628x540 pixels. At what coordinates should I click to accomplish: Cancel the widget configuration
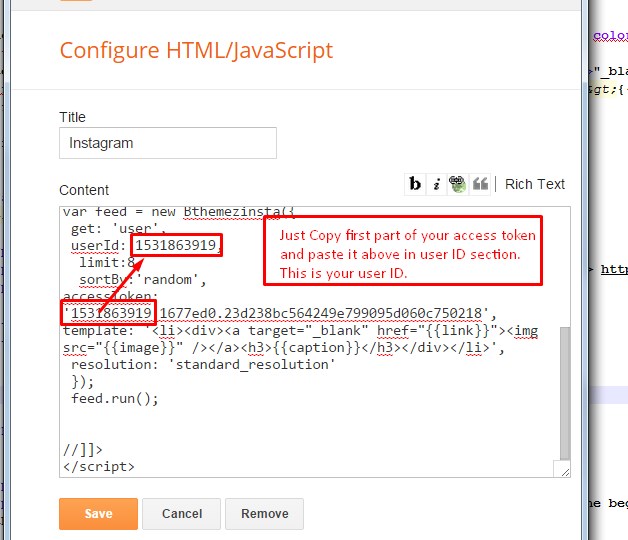[181, 514]
